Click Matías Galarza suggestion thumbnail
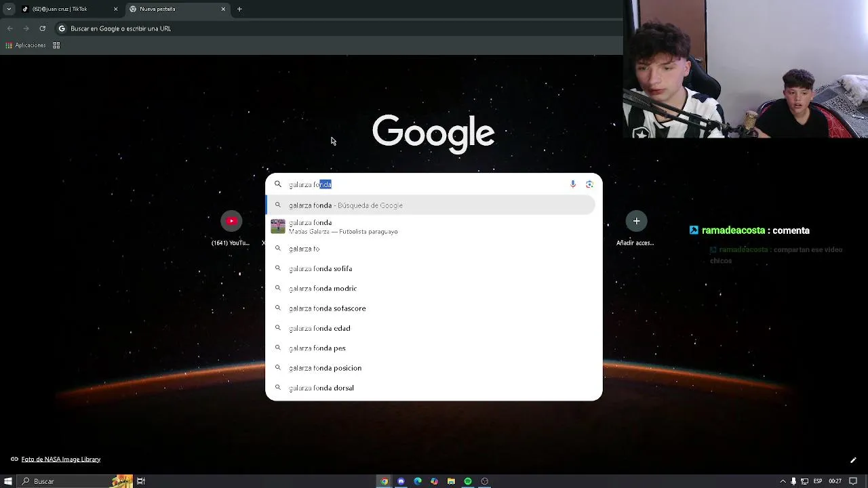Image resolution: width=868 pixels, height=488 pixels. pyautogui.click(x=278, y=226)
